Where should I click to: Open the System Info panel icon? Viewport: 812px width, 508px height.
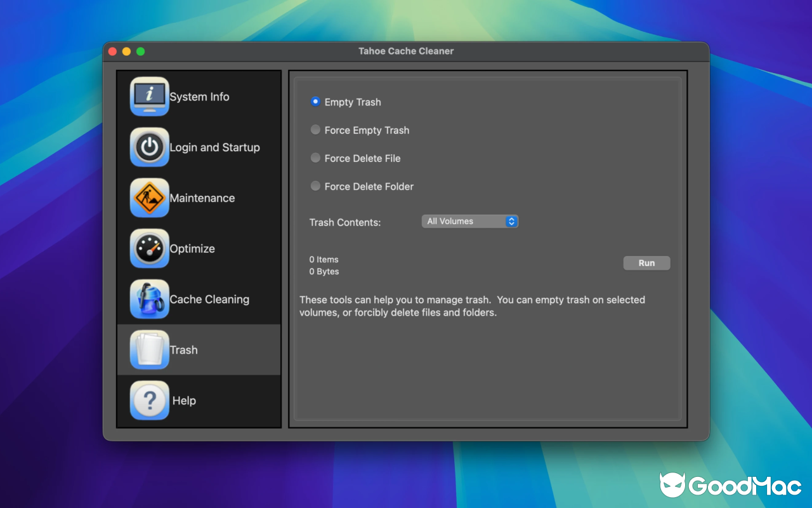point(149,97)
